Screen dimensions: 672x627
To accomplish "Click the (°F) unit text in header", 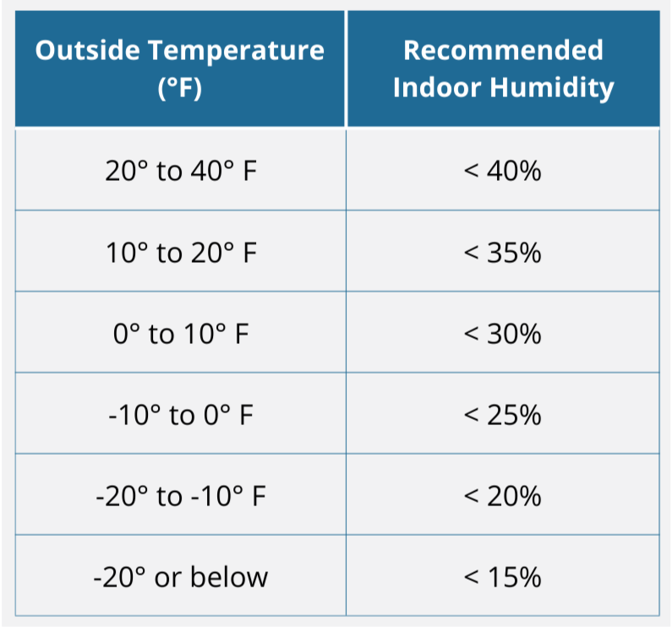I will [180, 88].
